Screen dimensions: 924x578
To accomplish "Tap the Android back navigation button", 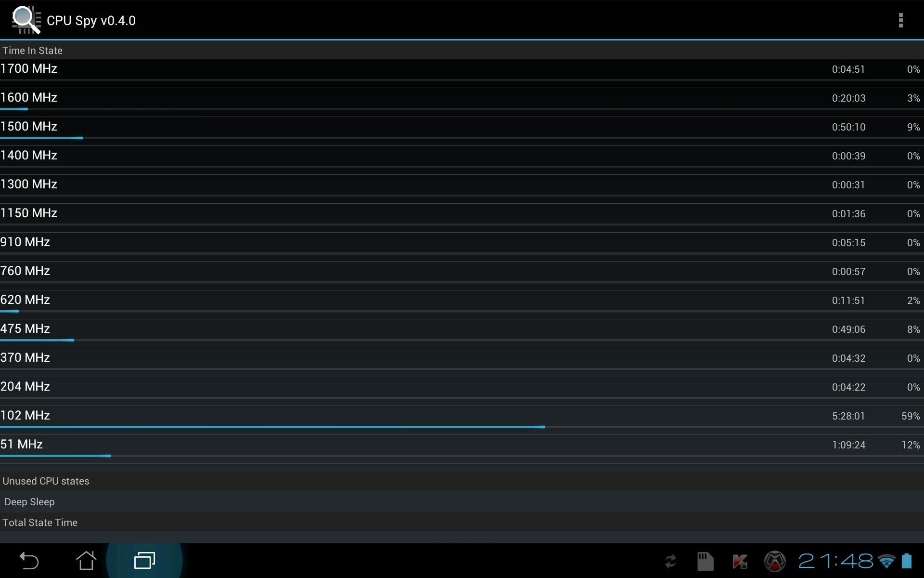I will pyautogui.click(x=28, y=561).
